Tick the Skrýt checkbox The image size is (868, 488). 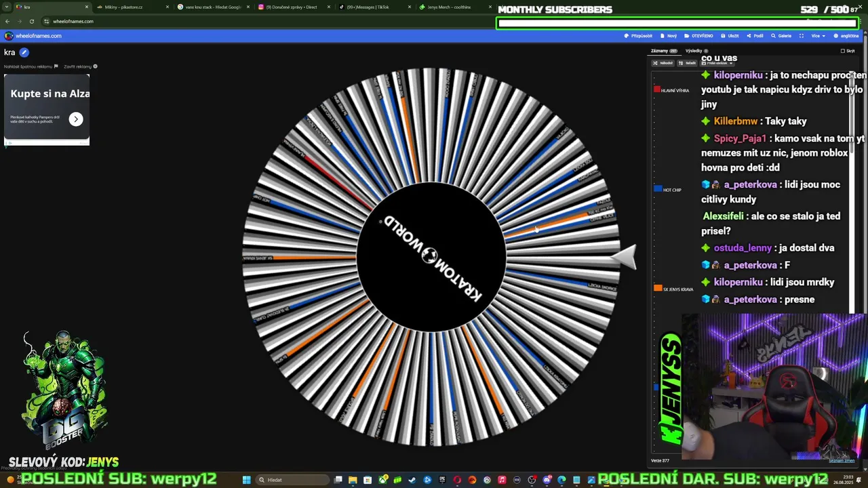coord(843,51)
